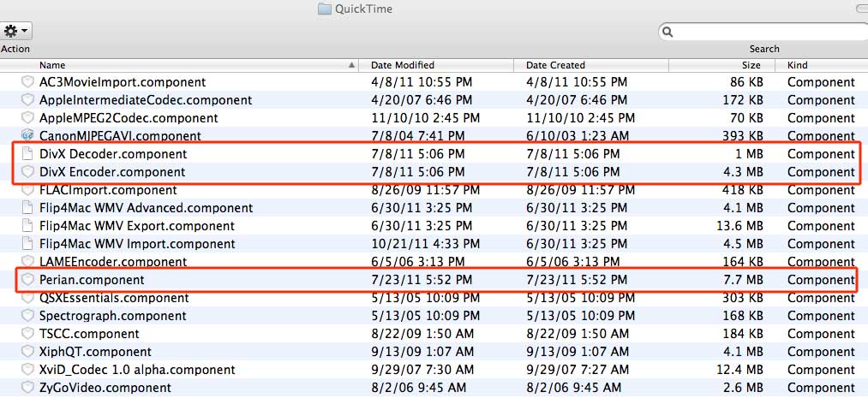The height and width of the screenshot is (410, 868).
Task: Select the XviD_Codec 1.0 alpha.component icon
Action: 27,370
